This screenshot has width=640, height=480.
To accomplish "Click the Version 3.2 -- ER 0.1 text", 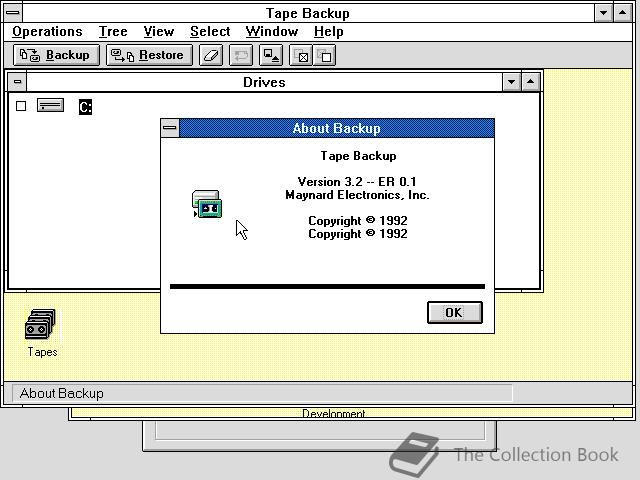I will pyautogui.click(x=357, y=182).
